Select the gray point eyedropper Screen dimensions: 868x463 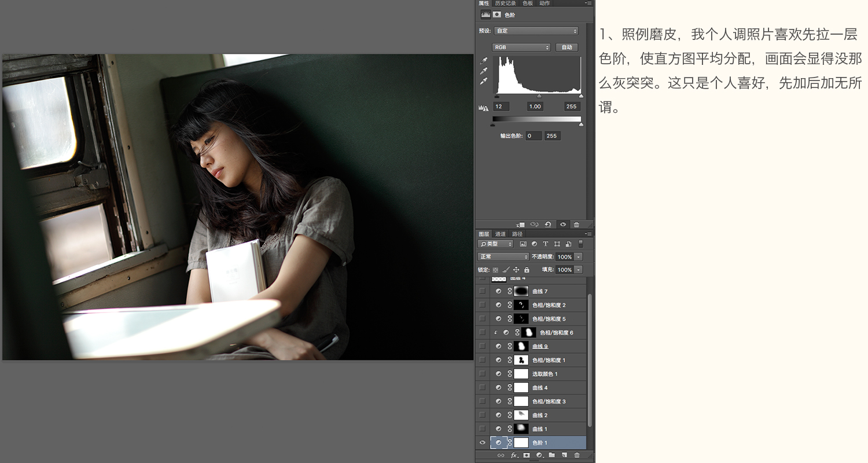484,71
